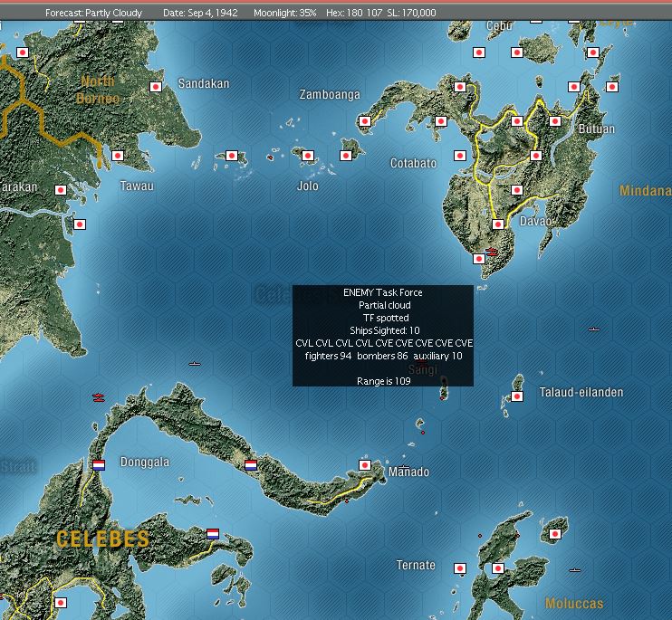Click the Davao map label
Screen dimensions: 672x620
pyautogui.click(x=535, y=221)
